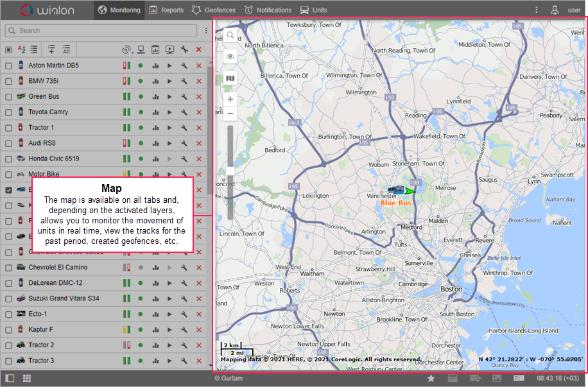Switch to the Reports tab
This screenshot has height=387, width=588.
tap(166, 10)
